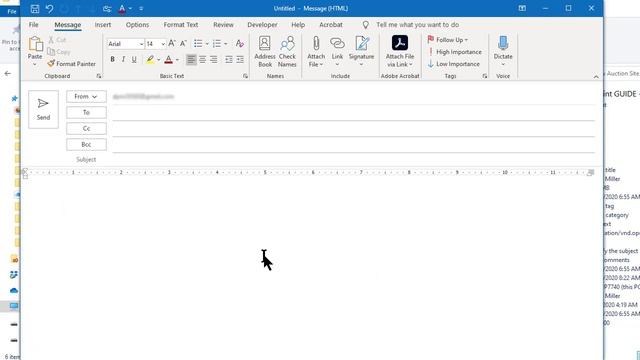The height and width of the screenshot is (360, 640).
Task: Click the Send button
Action: (43, 109)
